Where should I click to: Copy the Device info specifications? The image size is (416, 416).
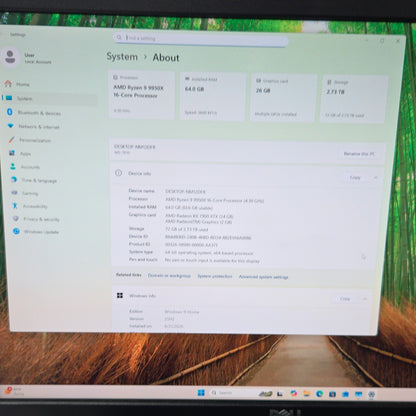click(x=355, y=177)
